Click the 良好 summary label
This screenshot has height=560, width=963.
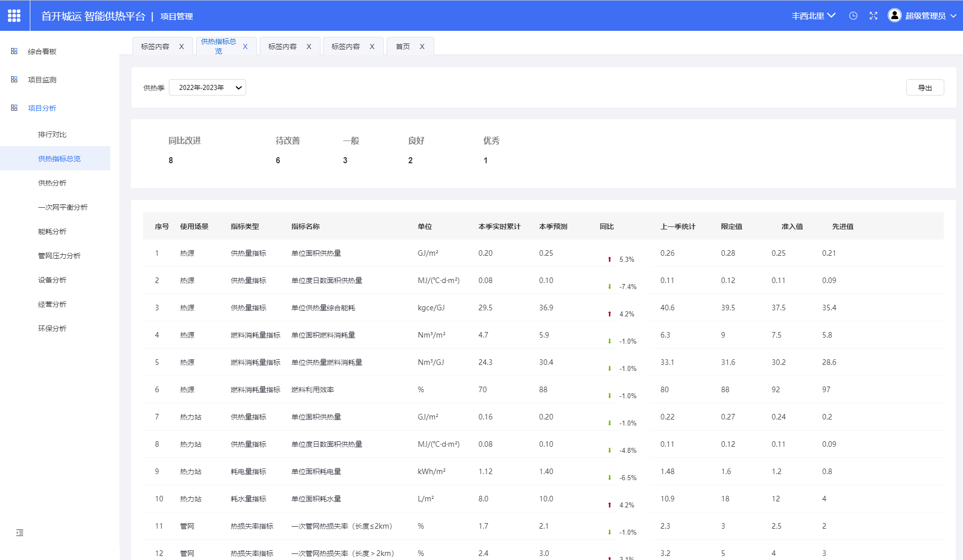click(416, 141)
